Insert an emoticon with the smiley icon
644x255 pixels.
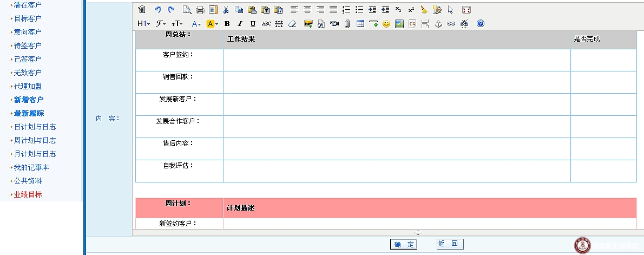(x=386, y=24)
